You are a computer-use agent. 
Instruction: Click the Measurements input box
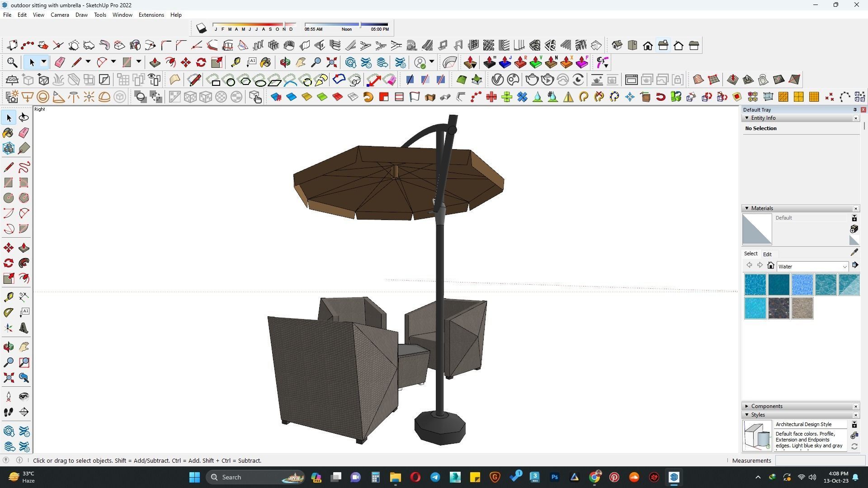(x=820, y=461)
